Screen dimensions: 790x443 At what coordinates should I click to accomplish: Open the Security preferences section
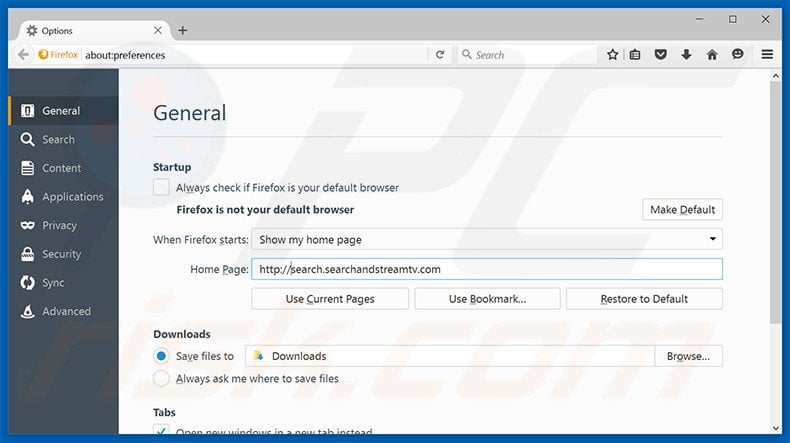(x=63, y=254)
